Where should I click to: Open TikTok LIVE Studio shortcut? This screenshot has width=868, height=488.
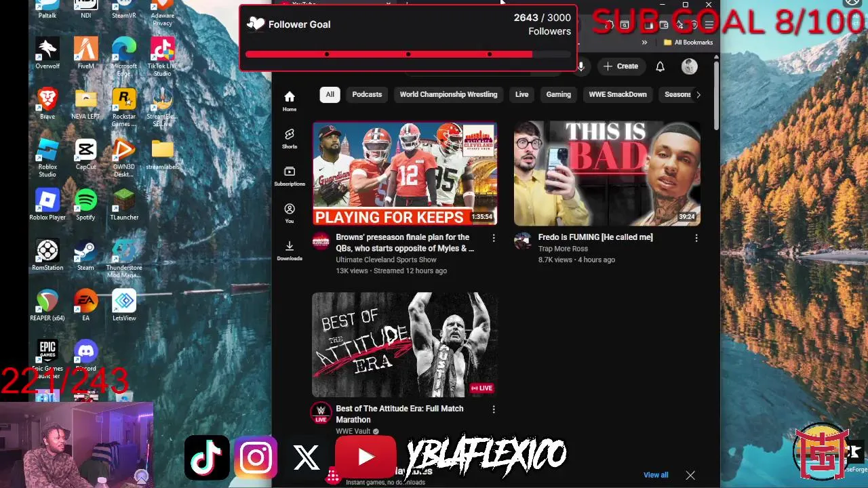[x=162, y=56]
